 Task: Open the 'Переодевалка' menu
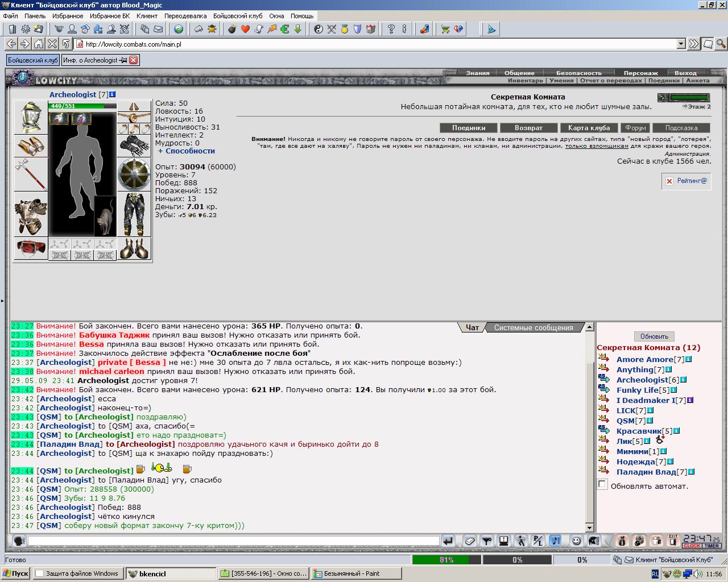pos(185,16)
